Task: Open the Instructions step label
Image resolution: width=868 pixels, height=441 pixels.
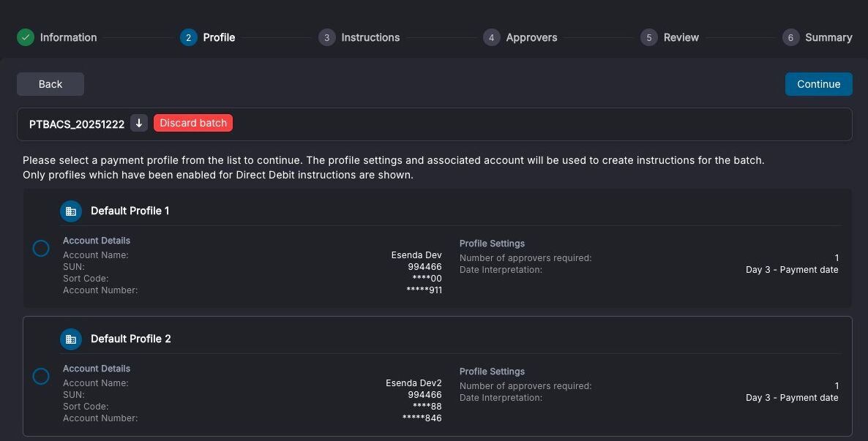Action: pyautogui.click(x=370, y=37)
